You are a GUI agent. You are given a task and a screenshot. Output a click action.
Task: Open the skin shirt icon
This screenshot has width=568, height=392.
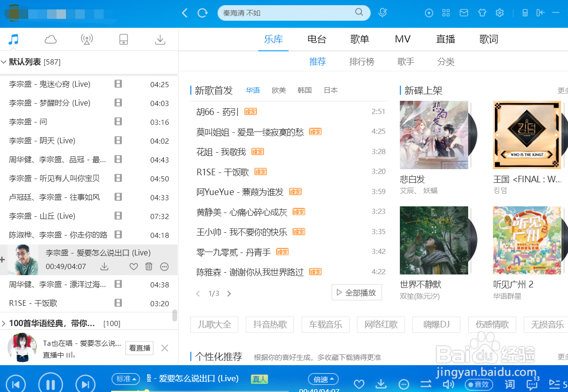tap(482, 13)
